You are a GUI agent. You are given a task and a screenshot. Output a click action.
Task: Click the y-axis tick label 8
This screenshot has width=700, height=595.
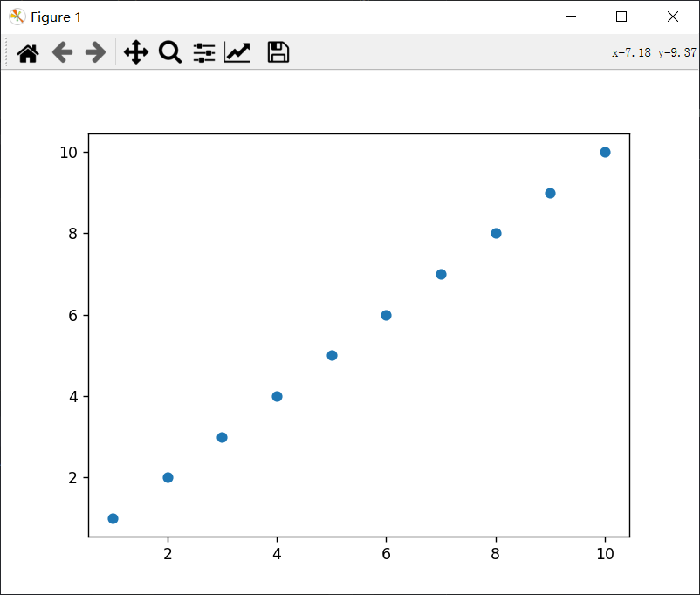coord(72,234)
